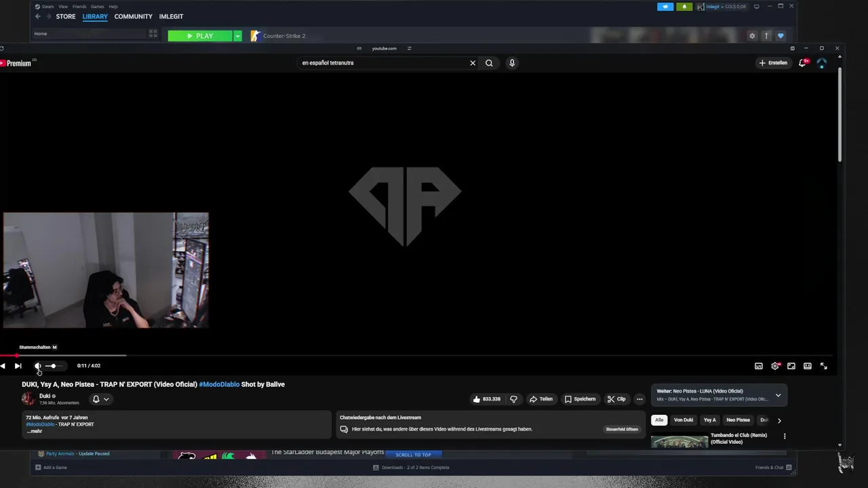
Task: Open Counter-Strike 2 game settings gear
Action: (x=752, y=36)
